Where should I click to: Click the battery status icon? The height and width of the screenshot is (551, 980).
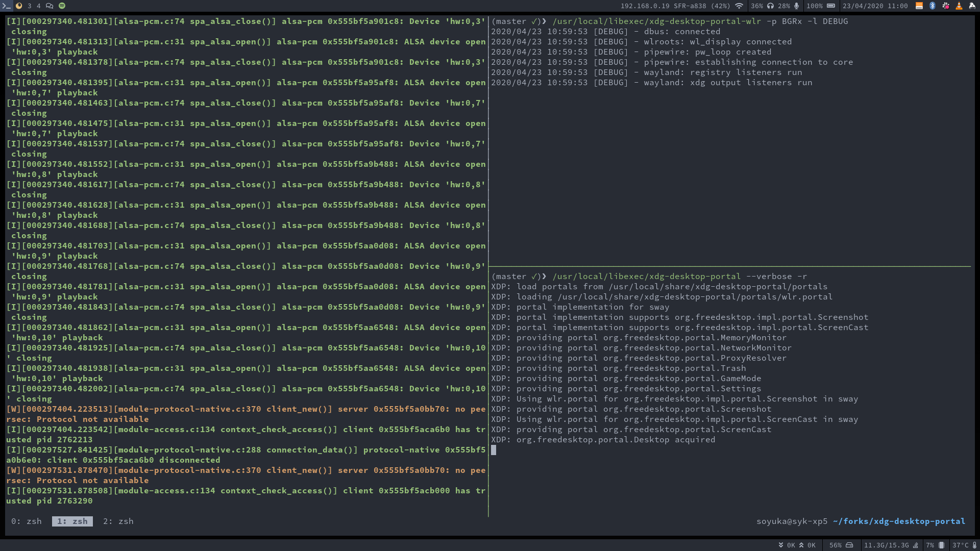831,6
